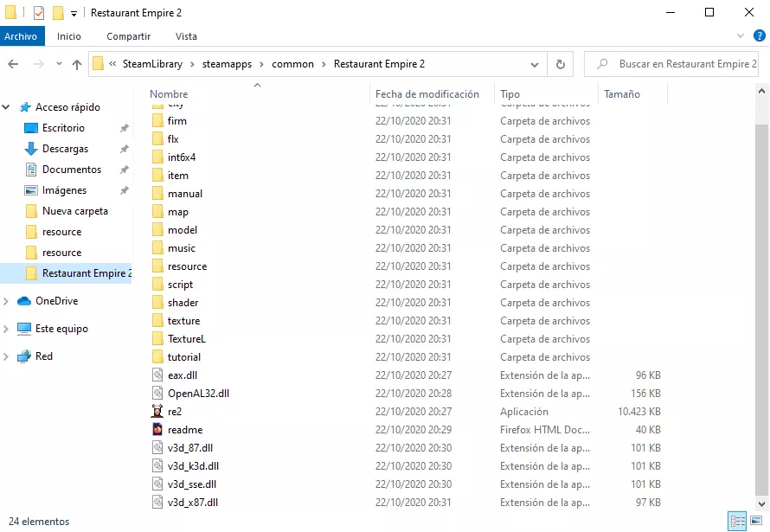Viewport: 770px width, 532px height.
Task: Select the OpenAL32.dll file icon
Action: (157, 393)
